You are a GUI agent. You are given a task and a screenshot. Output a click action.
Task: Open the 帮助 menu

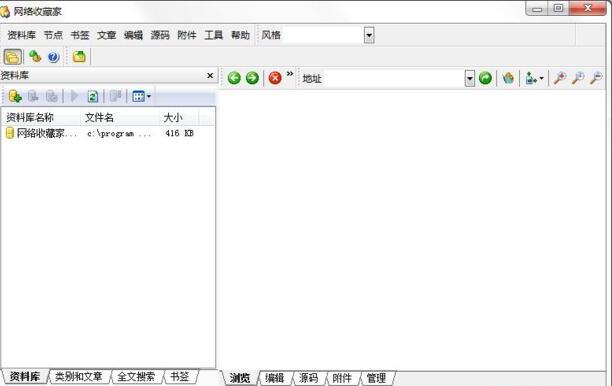(x=240, y=36)
